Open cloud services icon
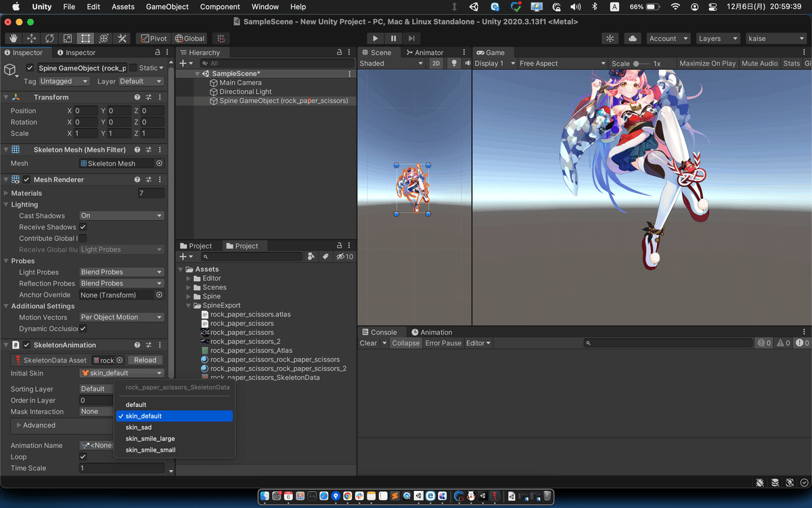 click(x=632, y=39)
